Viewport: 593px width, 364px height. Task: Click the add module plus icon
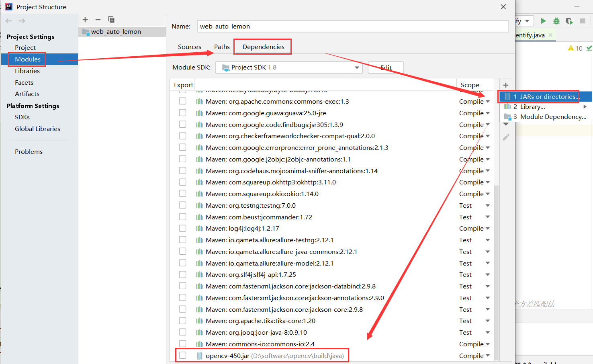tap(85, 20)
